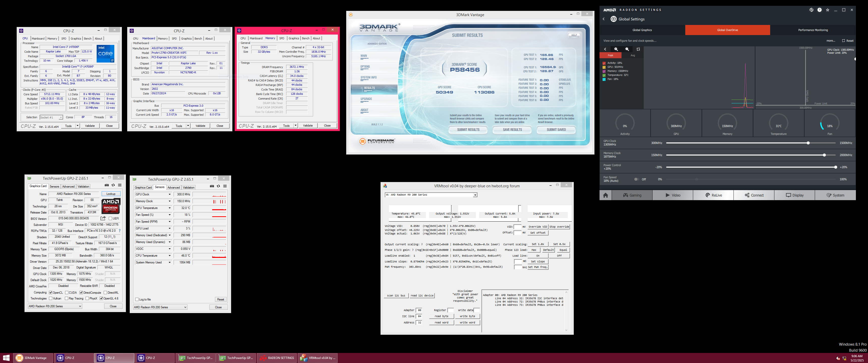
Task: Click the Memory Clock slider handle in Radeon
Action: point(824,155)
